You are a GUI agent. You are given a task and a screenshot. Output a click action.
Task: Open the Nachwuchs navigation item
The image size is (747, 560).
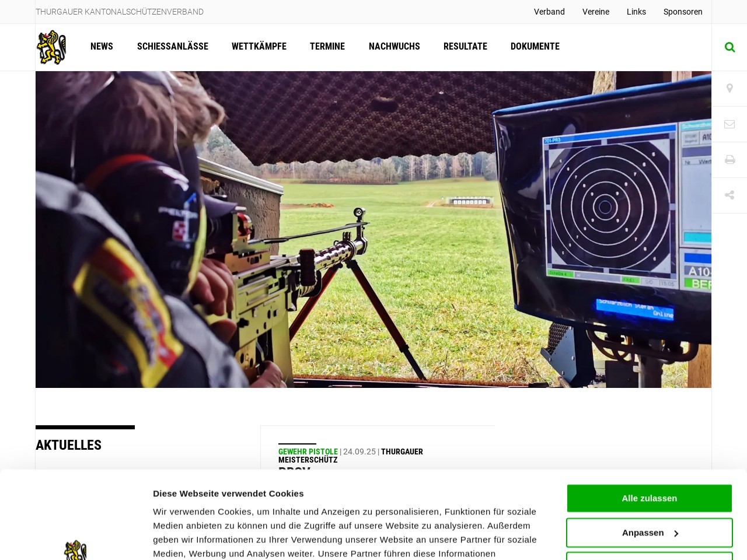click(394, 47)
